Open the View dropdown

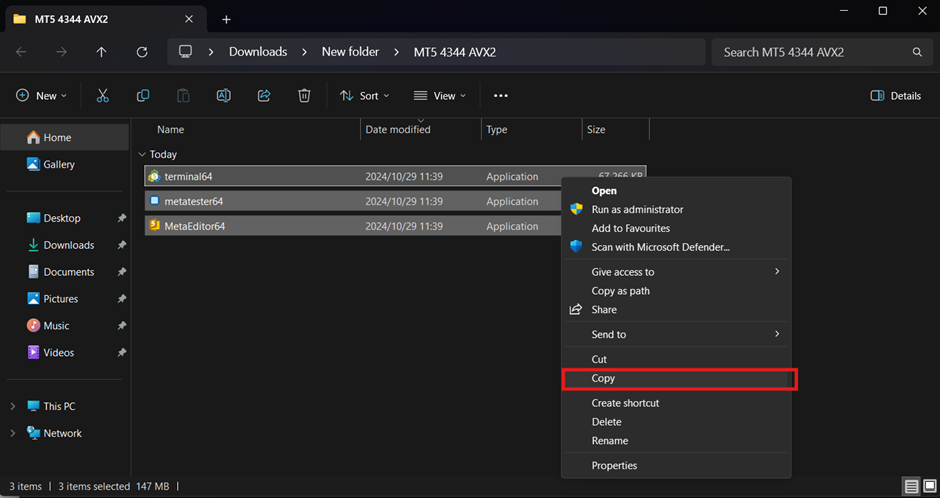[x=440, y=96]
